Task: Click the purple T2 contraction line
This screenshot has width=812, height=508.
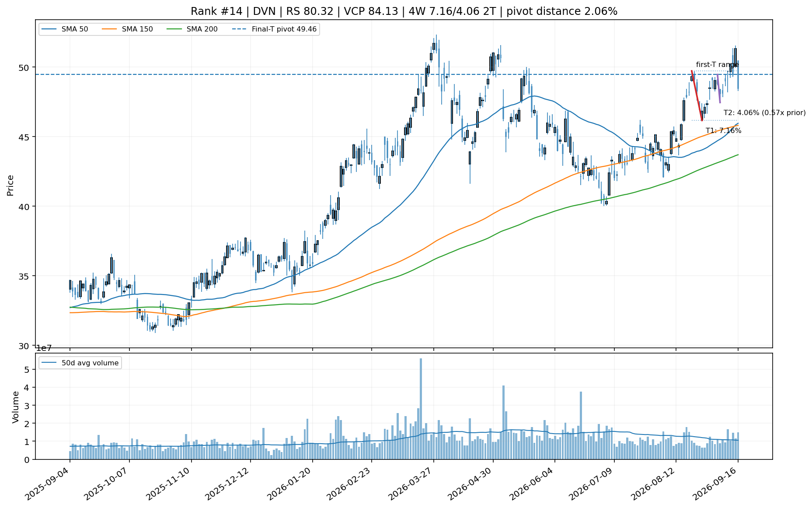Action: coord(719,89)
